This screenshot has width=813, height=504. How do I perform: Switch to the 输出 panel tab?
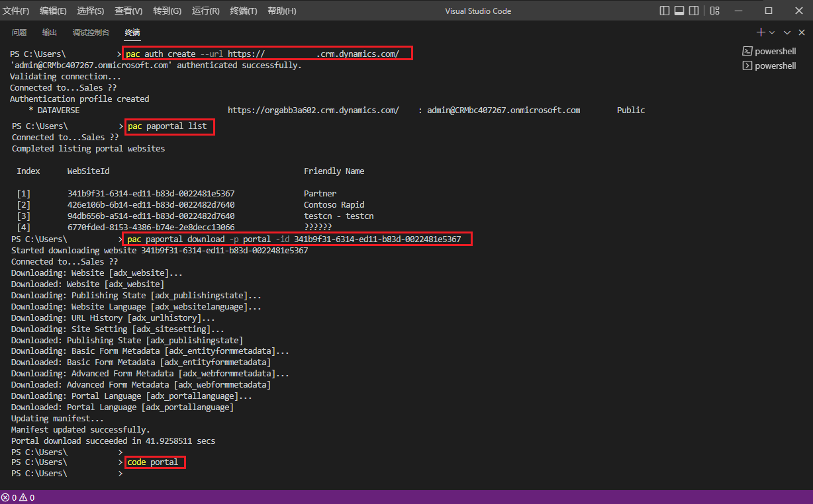pyautogui.click(x=50, y=32)
